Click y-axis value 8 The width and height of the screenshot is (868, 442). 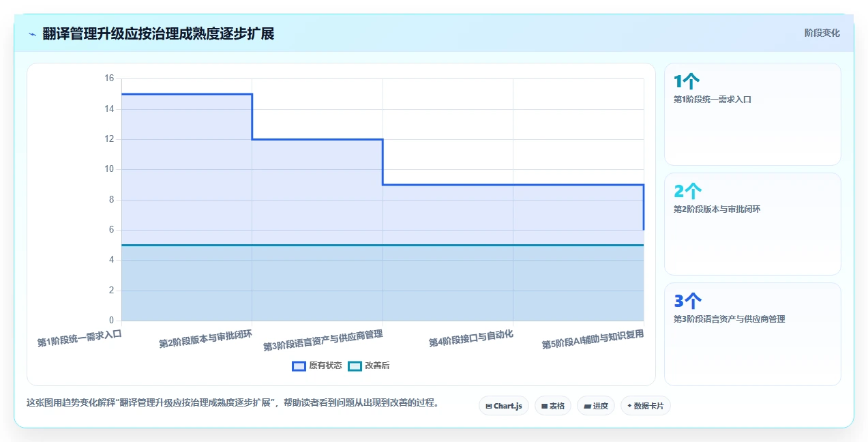111,200
